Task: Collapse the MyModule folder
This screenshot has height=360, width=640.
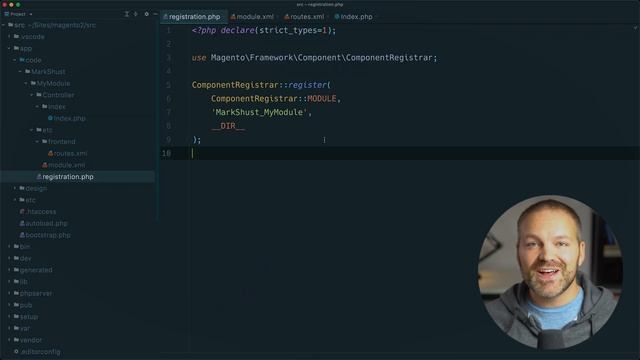Action: pyautogui.click(x=26, y=83)
